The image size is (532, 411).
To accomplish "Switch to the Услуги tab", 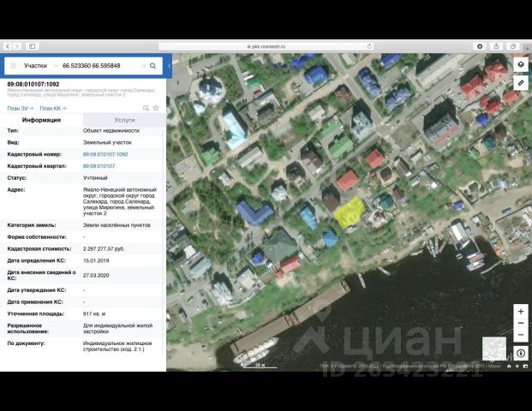I will [x=124, y=121].
